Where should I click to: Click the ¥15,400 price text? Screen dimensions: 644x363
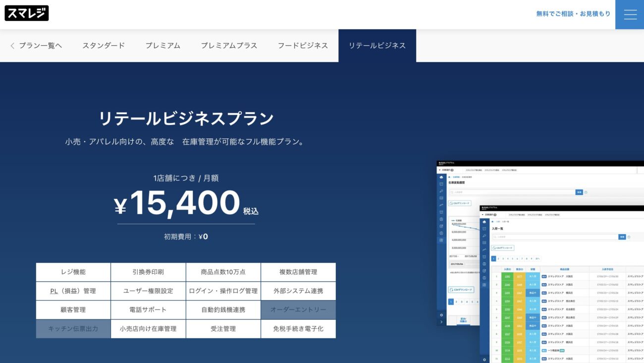point(177,203)
